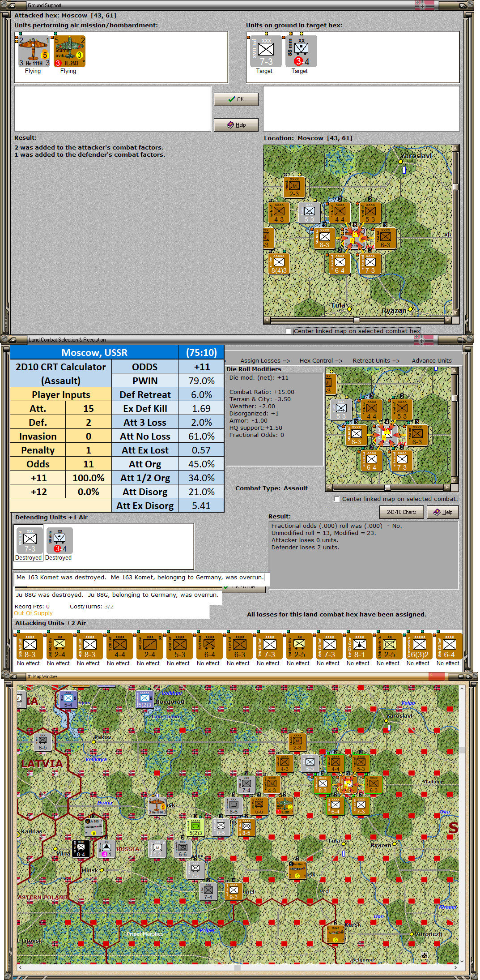Viewport: 480px width, 980px height.
Task: Select the 3rd Mot Div 2-4 attacker
Action: pyautogui.click(x=59, y=646)
